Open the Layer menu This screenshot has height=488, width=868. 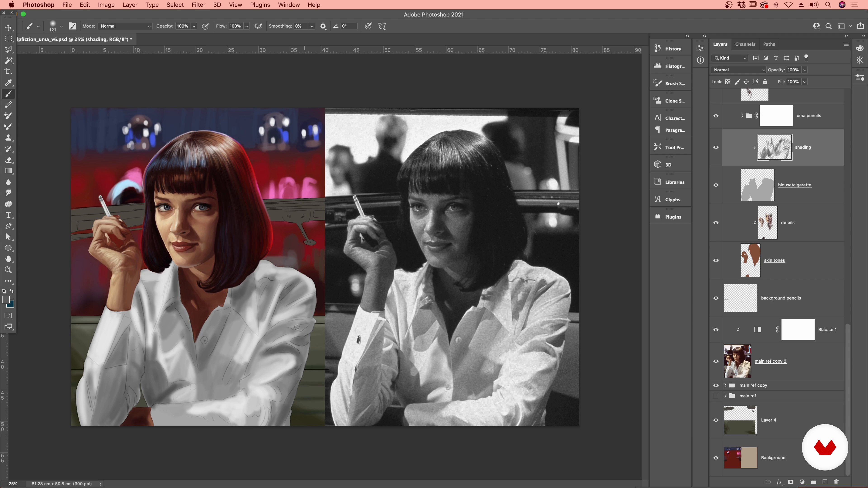click(x=130, y=5)
